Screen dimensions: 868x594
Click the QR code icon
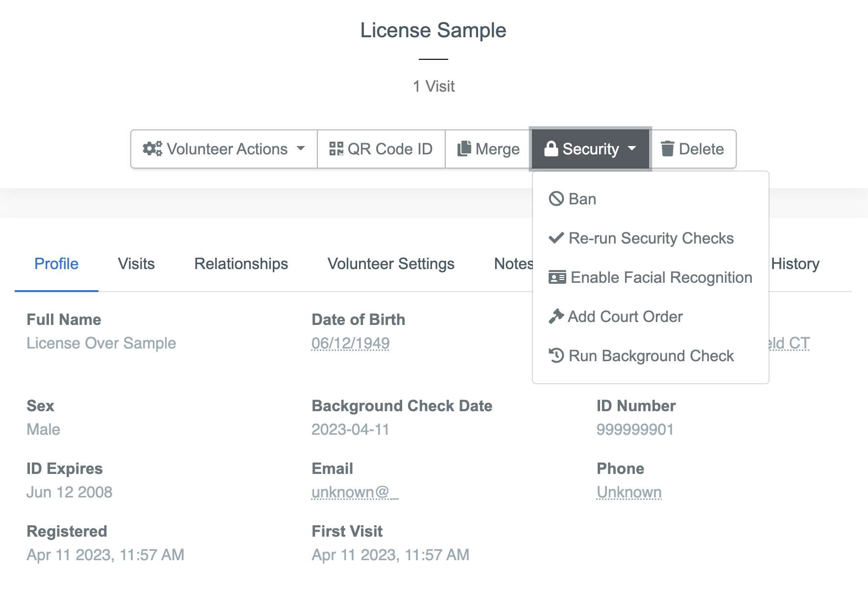(x=336, y=149)
